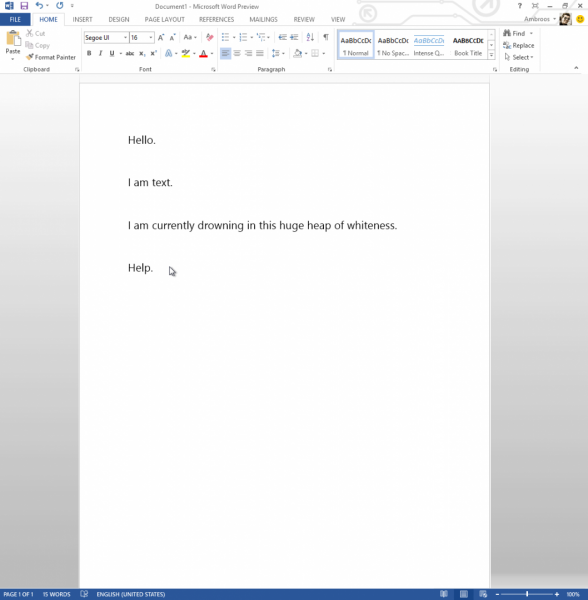
Task: Switch to Read Mode view
Action: tap(444, 594)
